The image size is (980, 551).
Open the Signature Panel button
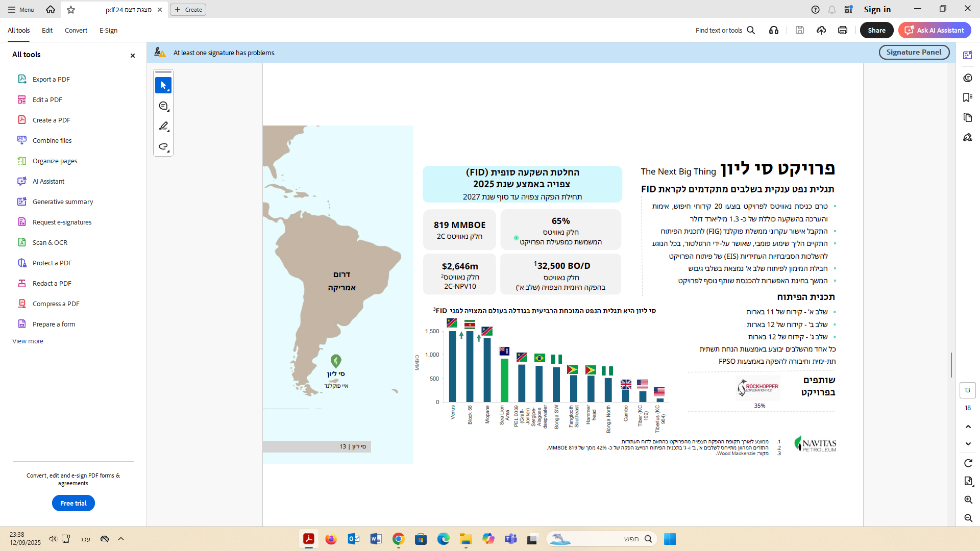coord(914,52)
